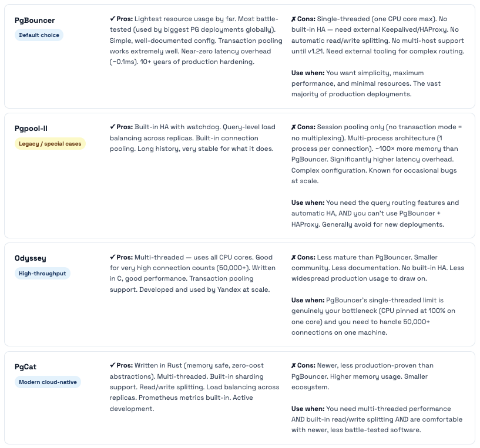Click the Pgpool-II cons X icon
Viewport: 480px width, 448px height.
294,127
